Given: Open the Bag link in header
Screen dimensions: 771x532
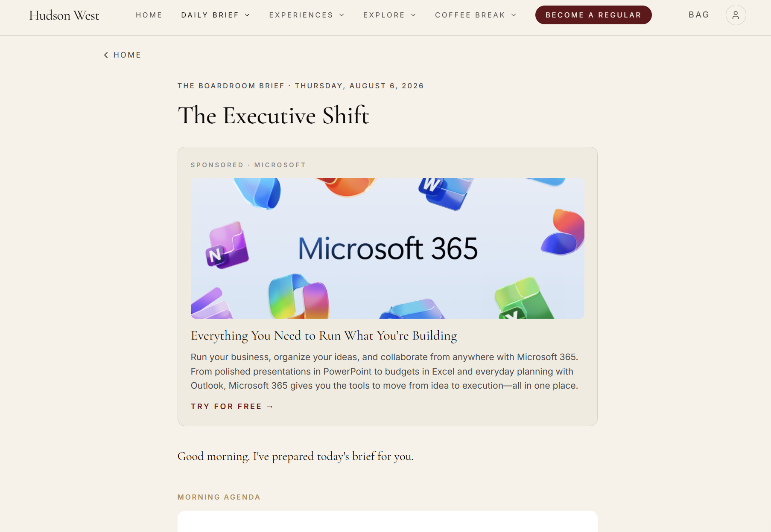Looking at the screenshot, I should click(x=699, y=15).
